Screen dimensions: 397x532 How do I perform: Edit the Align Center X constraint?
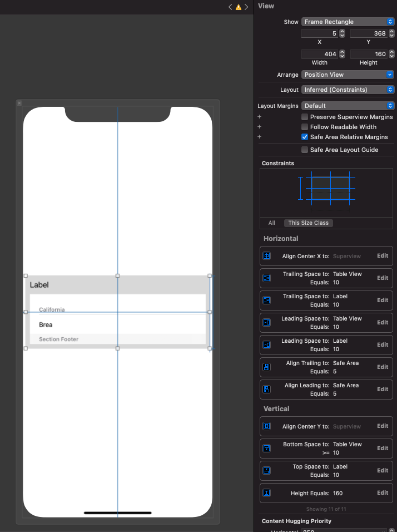pyautogui.click(x=383, y=256)
